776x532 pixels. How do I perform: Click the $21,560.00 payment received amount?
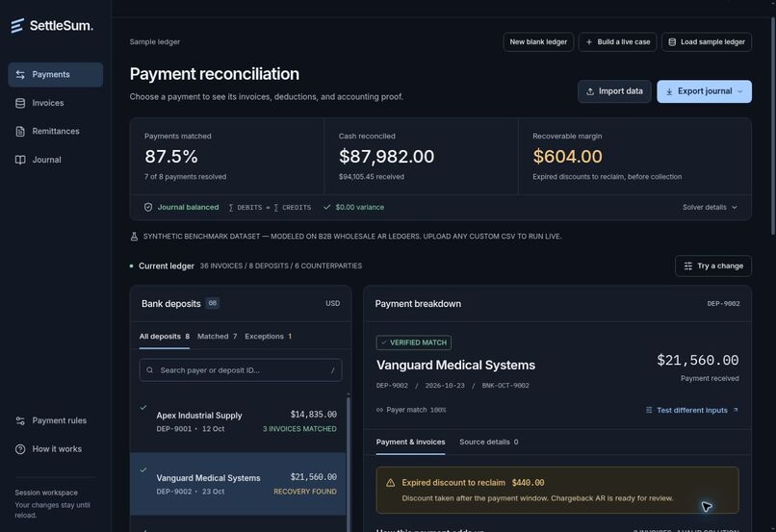[x=698, y=361]
